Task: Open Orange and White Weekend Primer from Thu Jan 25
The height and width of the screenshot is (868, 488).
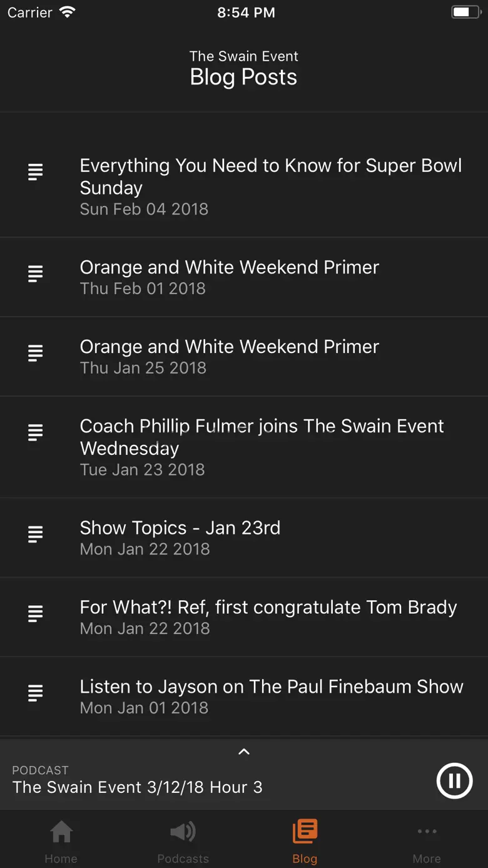Action: tap(244, 357)
